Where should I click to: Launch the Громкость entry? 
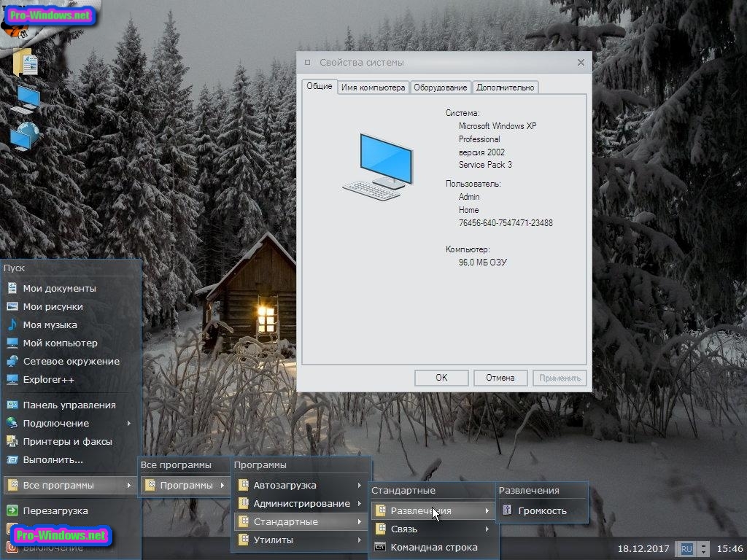[x=542, y=510]
